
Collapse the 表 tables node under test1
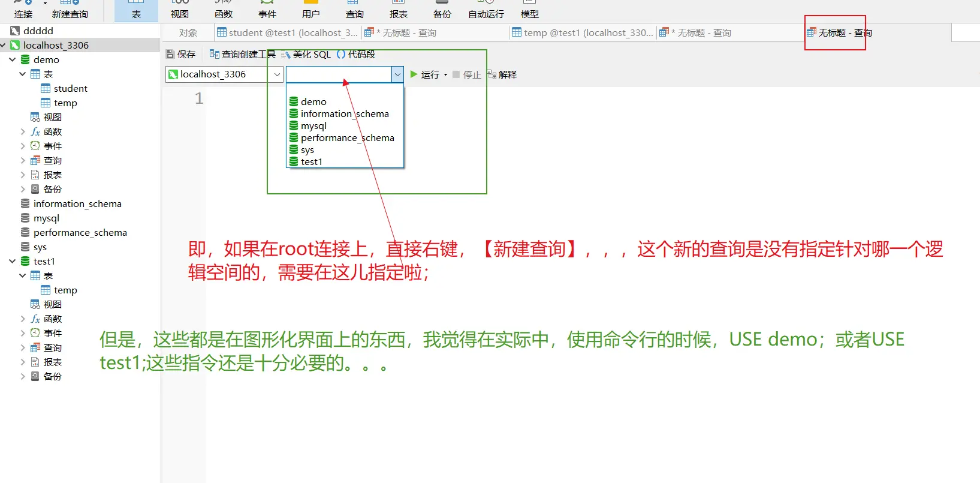tap(23, 275)
